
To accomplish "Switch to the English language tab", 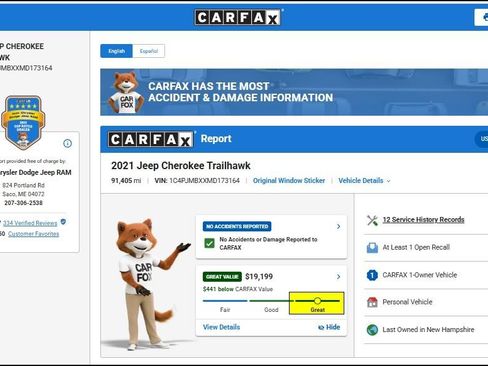I will click(x=116, y=51).
